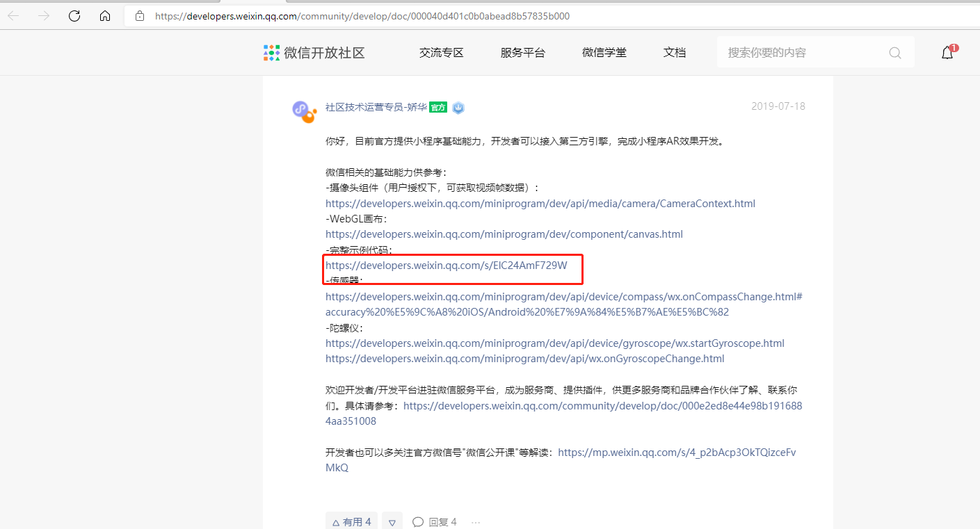The height and width of the screenshot is (529, 980).
Task: Open the 微信学堂 menu
Action: click(x=604, y=52)
